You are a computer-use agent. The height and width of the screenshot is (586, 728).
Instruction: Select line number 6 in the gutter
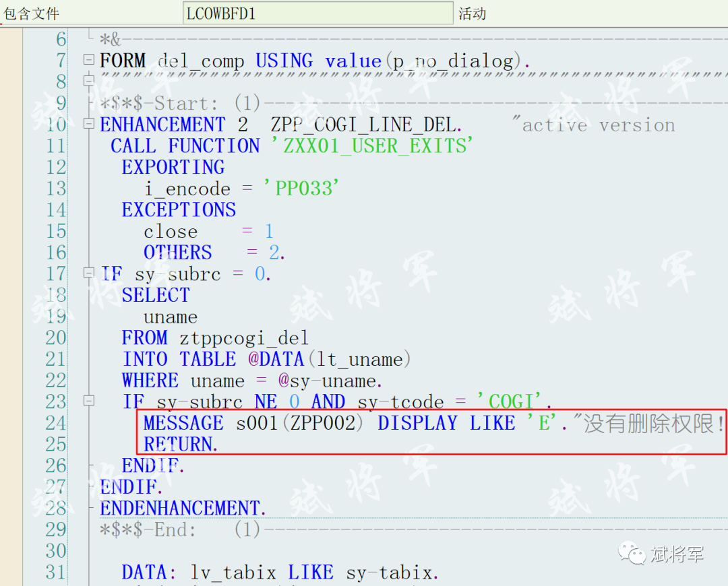(x=61, y=40)
